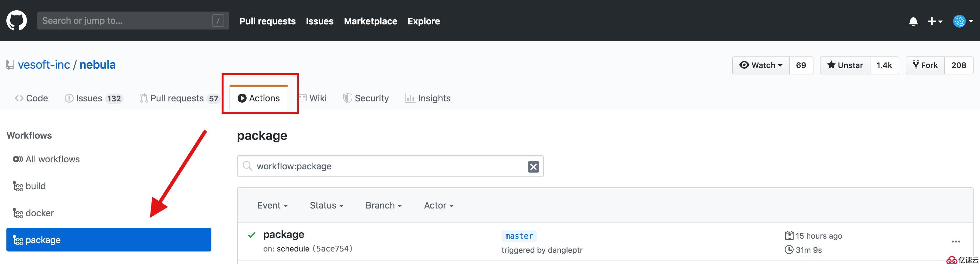The image size is (980, 264).
Task: Click the calendar icon beside 15 hours ago
Action: coord(789,236)
